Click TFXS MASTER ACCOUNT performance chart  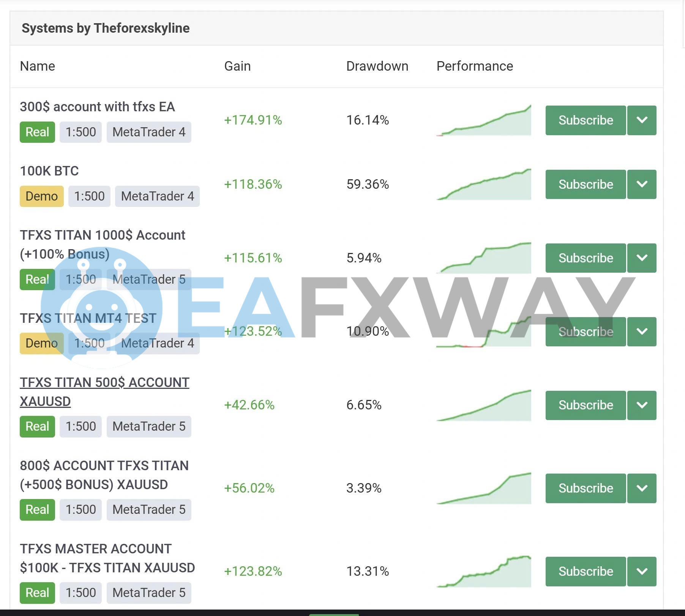483,572
